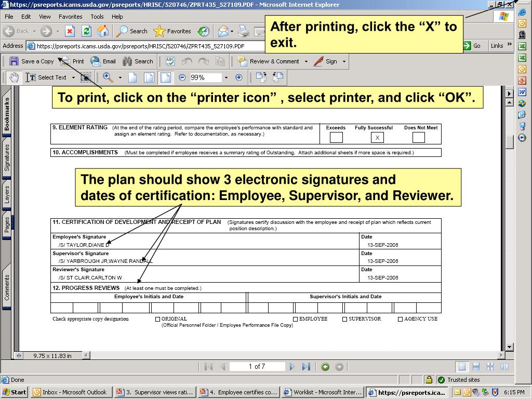
Task: Switch to Inbox - Microsoft Outlook taskbar item
Action: [x=70, y=393]
